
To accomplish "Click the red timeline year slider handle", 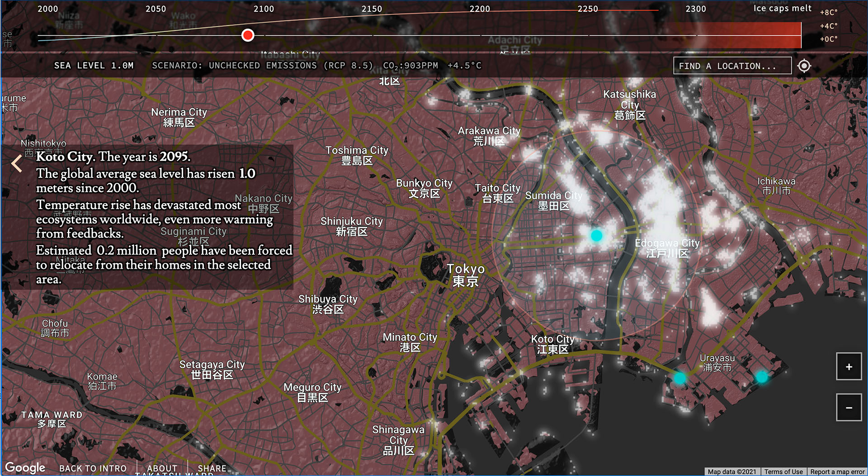I will click(248, 35).
